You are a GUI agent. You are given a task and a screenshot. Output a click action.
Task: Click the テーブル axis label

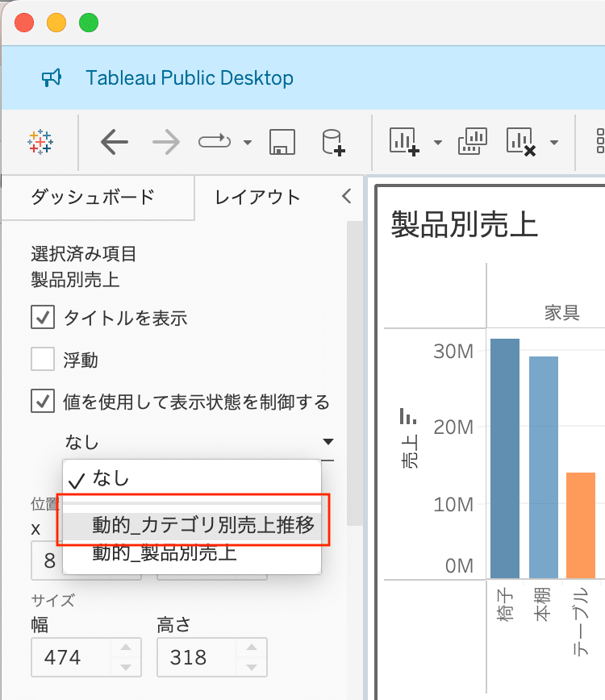coord(581,621)
